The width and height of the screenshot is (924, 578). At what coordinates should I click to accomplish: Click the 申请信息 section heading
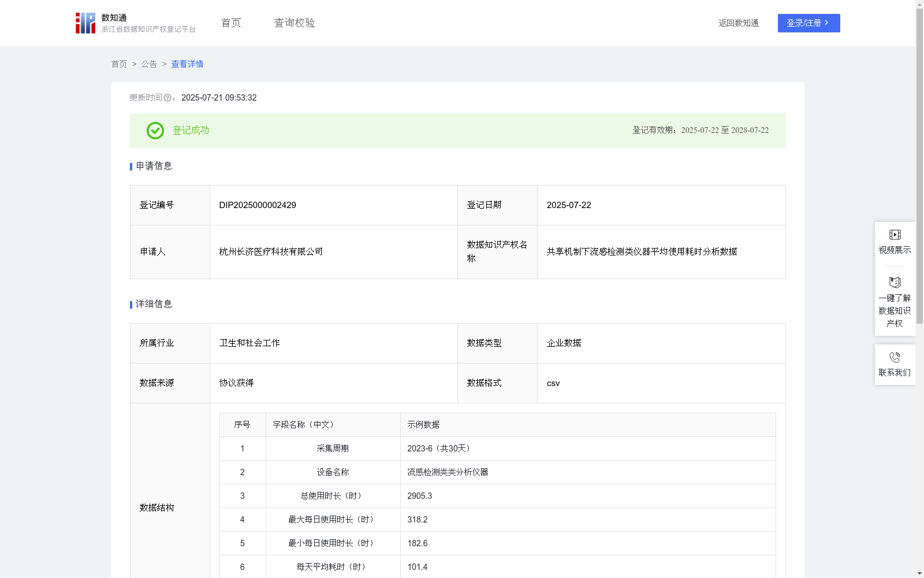click(154, 166)
